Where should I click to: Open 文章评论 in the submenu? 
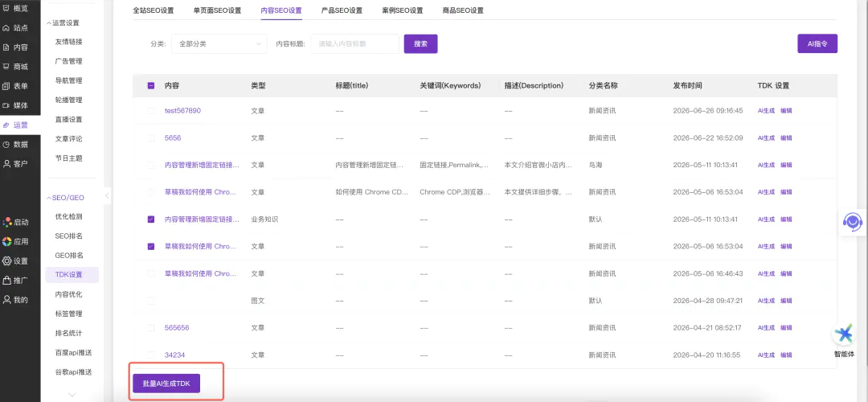[x=68, y=139]
